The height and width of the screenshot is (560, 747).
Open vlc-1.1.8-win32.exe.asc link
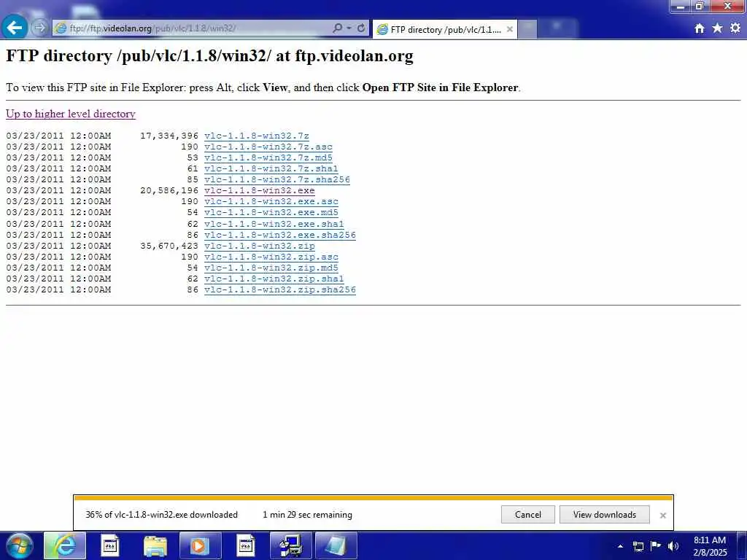[x=271, y=201]
